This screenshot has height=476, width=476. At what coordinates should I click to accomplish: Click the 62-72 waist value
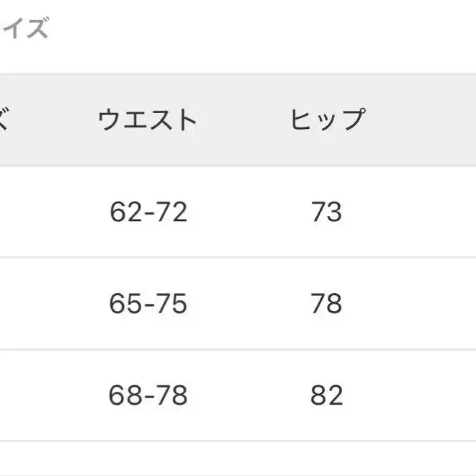pyautogui.click(x=148, y=212)
